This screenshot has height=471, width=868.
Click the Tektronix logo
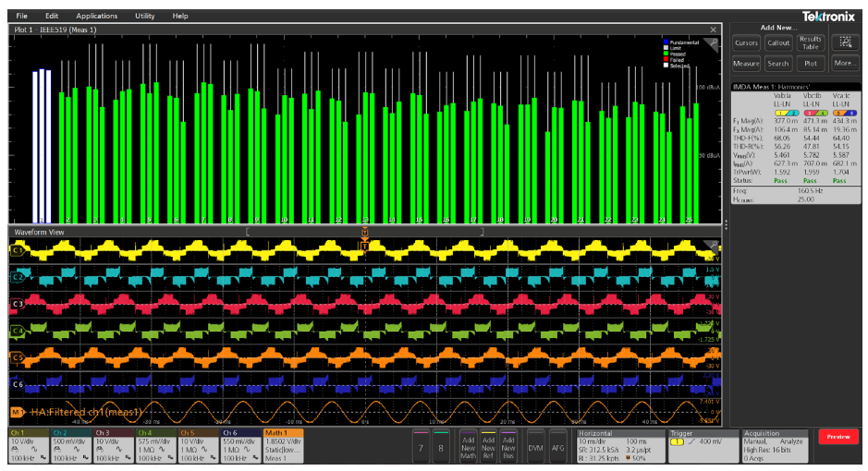pos(827,16)
